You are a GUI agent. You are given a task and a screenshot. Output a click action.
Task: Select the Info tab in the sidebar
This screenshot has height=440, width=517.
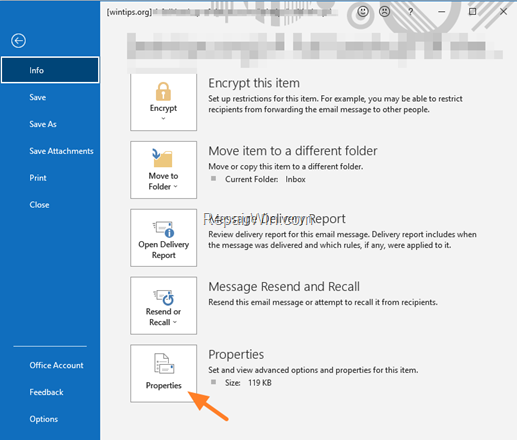point(50,70)
